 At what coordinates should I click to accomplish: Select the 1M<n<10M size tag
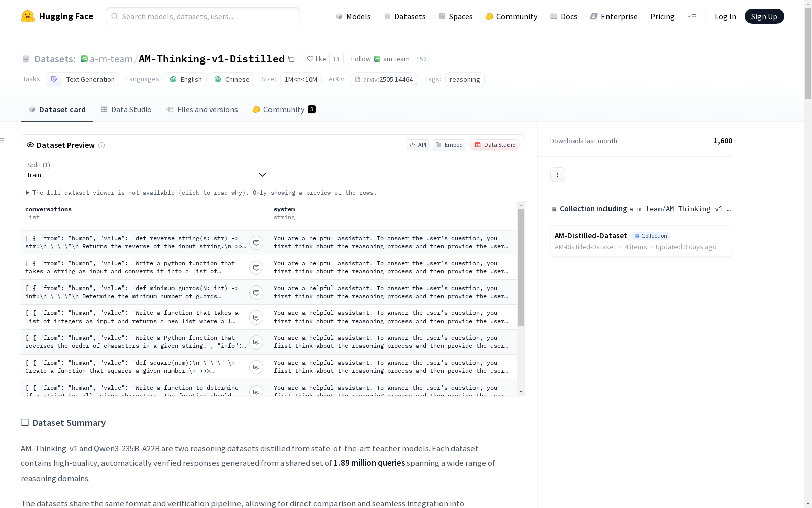(301, 79)
